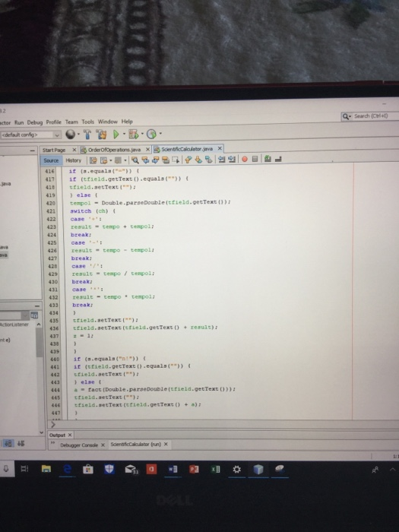The height and width of the screenshot is (532, 399).
Task: Minimize the left Projects panel
Action: pos(33,150)
